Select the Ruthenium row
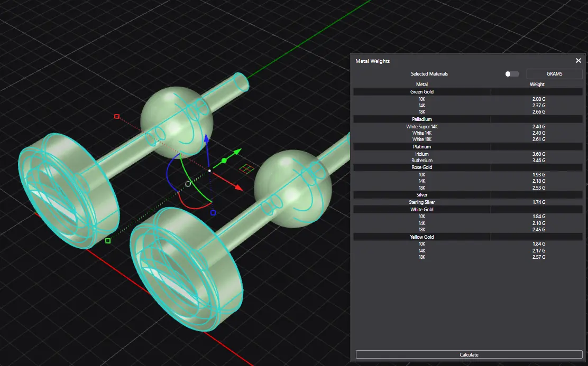 467,161
